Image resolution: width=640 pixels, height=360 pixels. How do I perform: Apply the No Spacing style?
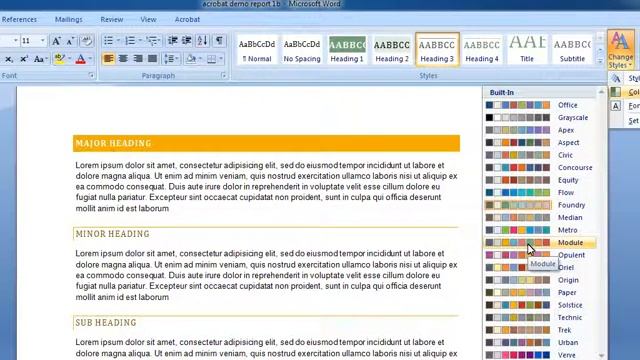click(x=302, y=50)
